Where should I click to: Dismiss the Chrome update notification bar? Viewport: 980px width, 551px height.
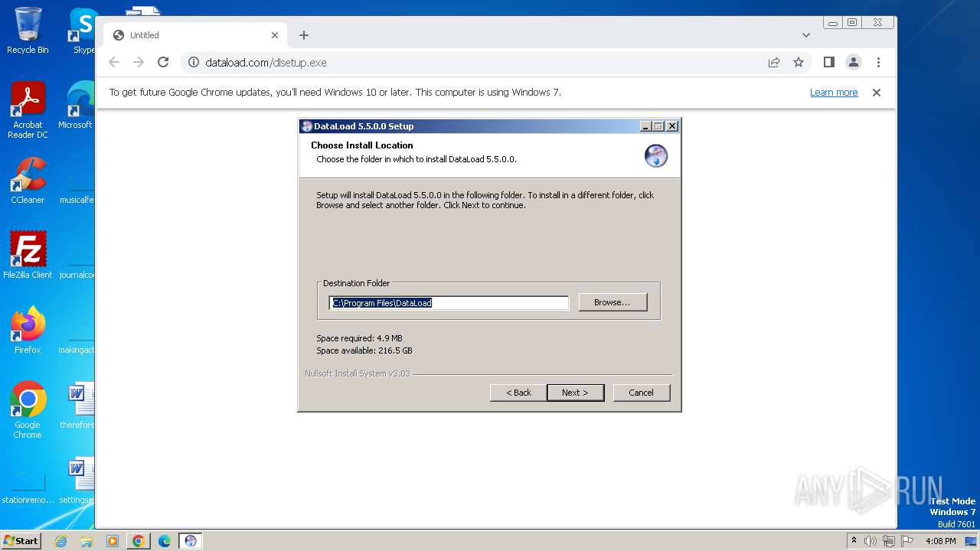coord(877,93)
